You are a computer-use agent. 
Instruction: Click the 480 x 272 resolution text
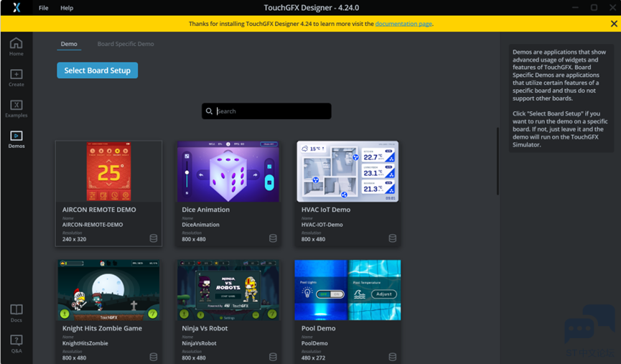(313, 358)
